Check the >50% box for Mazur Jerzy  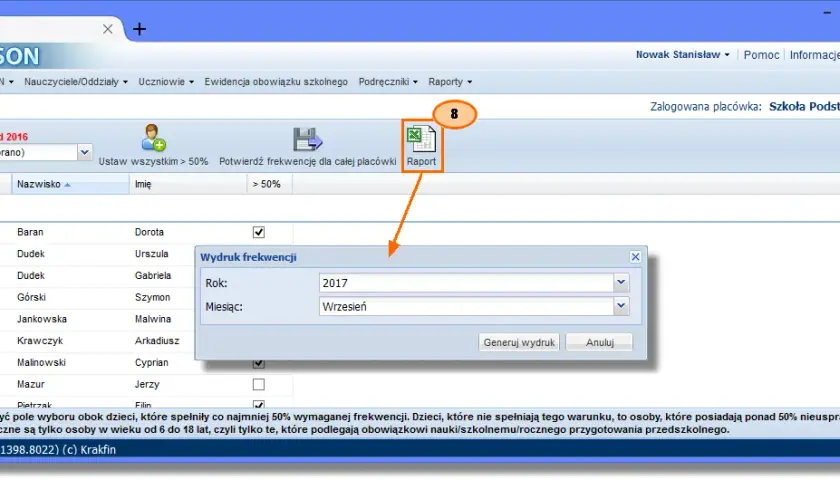tap(259, 384)
